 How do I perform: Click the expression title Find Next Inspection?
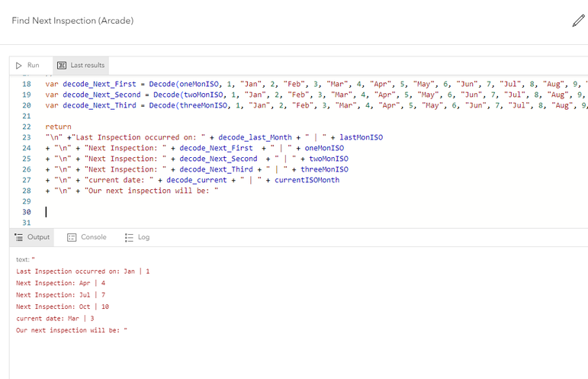(x=72, y=21)
